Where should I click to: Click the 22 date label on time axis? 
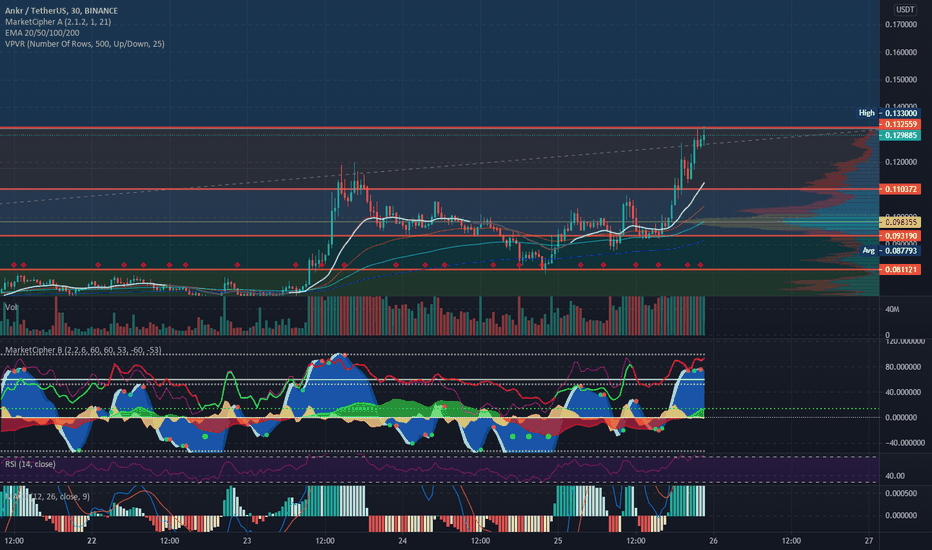pyautogui.click(x=92, y=541)
